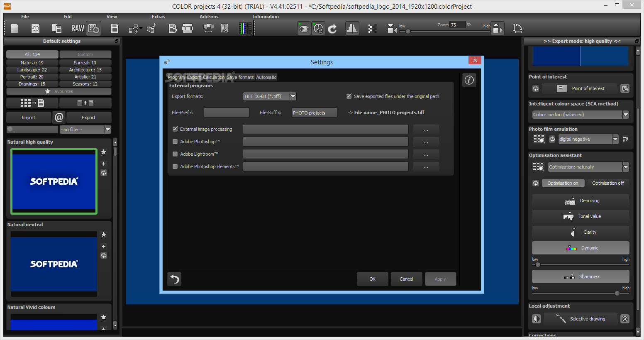Click the Export button in presets panel

pos(88,117)
